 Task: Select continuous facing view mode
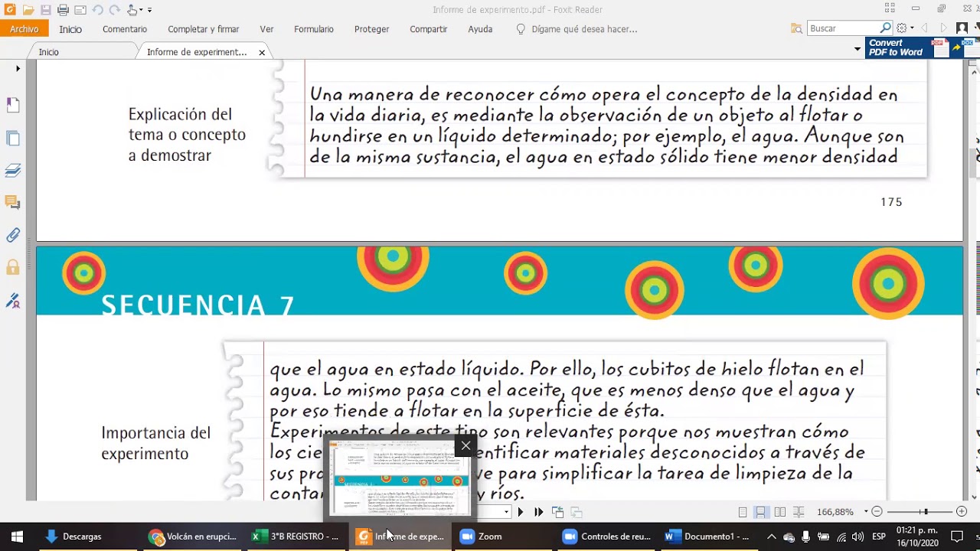[799, 512]
